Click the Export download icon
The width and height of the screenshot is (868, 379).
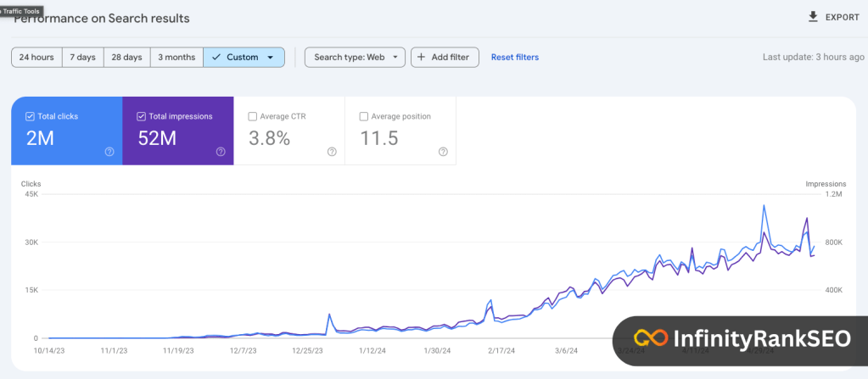(x=813, y=17)
